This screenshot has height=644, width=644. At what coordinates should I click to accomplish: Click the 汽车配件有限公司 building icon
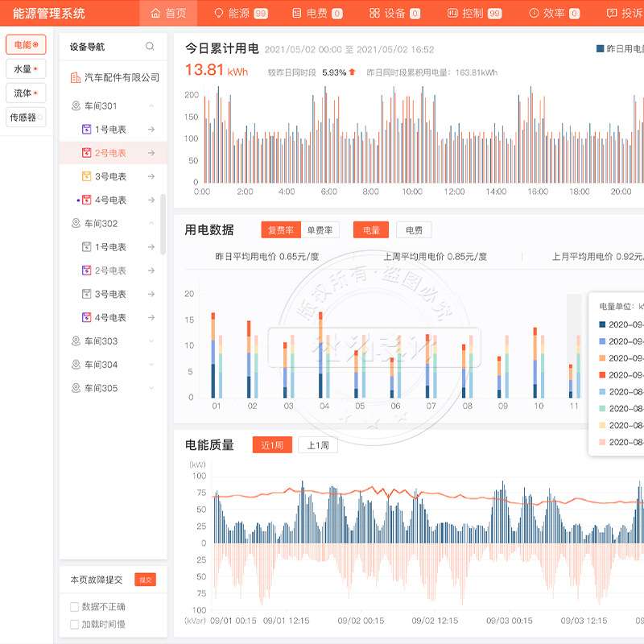point(76,77)
